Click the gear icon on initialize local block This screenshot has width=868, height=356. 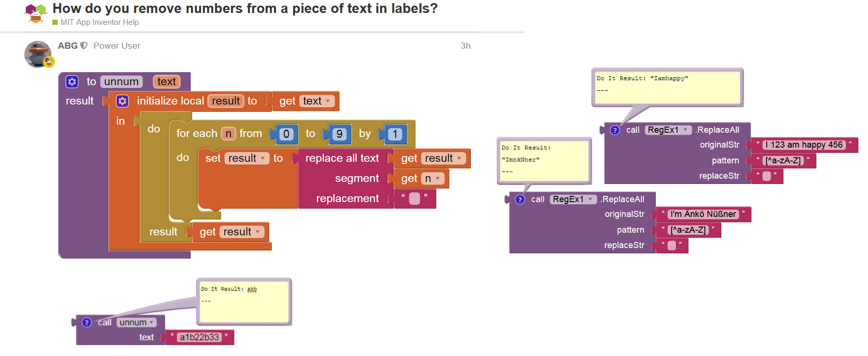[x=122, y=101]
